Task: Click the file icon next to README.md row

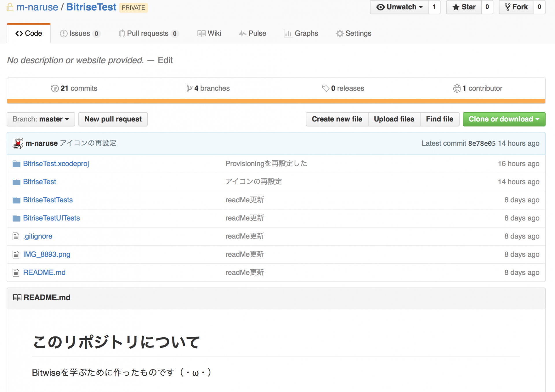Action: click(16, 273)
